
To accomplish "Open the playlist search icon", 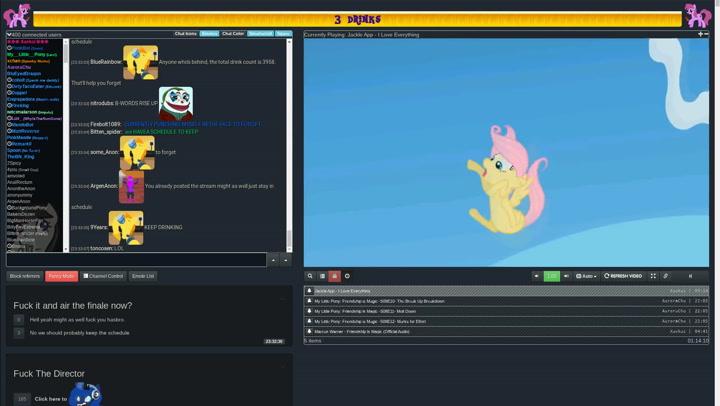I will [x=310, y=276].
